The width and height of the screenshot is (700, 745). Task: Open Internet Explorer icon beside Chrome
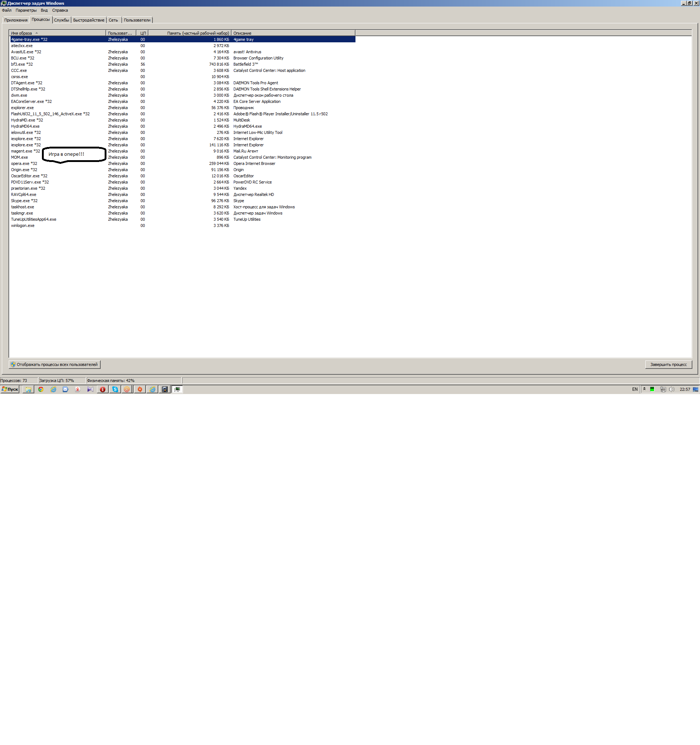54,389
